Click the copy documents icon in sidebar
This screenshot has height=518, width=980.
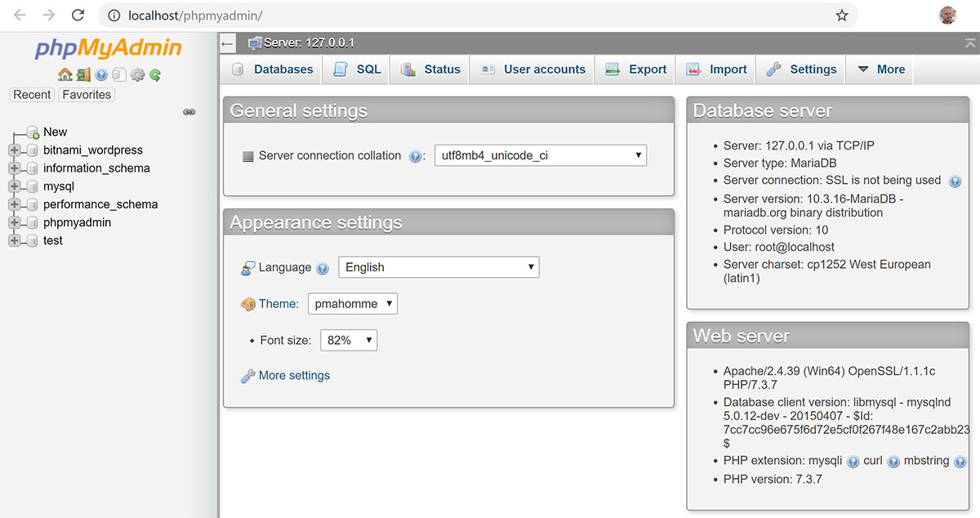[x=119, y=74]
